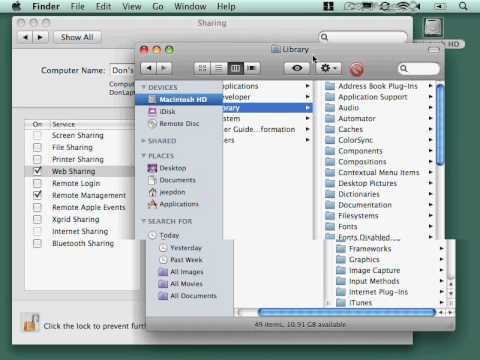Click the Sharing window back button

point(25,37)
